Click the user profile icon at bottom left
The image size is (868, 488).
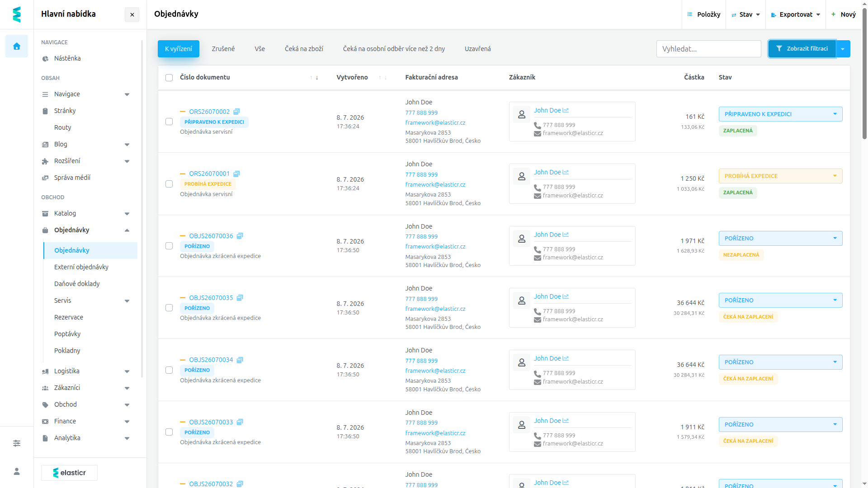(x=17, y=471)
